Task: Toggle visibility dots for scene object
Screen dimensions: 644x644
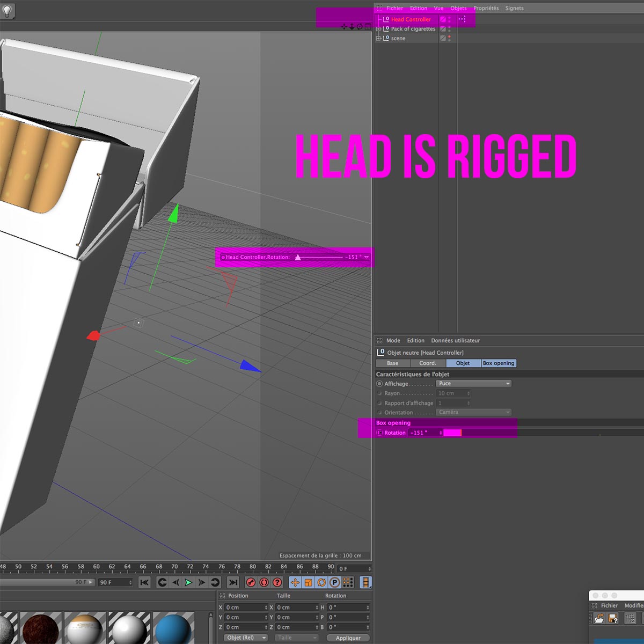Action: point(449,39)
